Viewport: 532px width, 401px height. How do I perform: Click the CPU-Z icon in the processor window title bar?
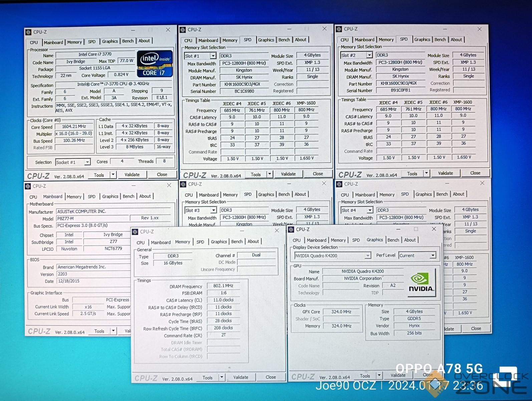coord(28,32)
